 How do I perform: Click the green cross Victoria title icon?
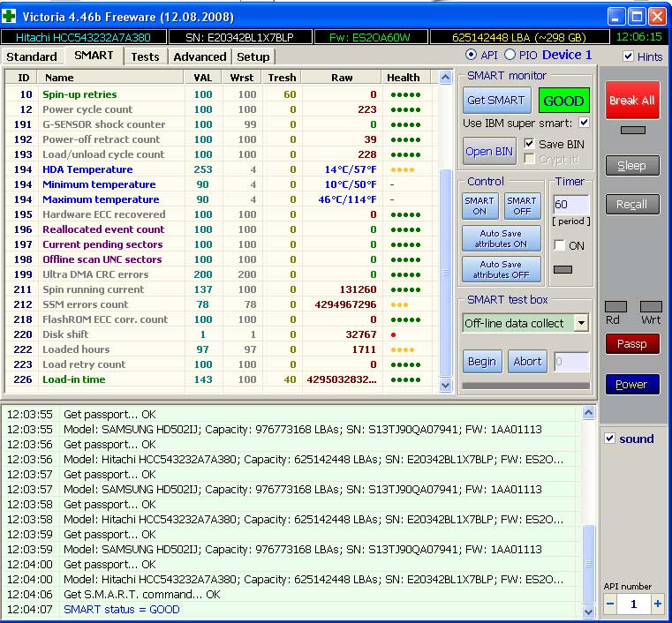(9, 17)
